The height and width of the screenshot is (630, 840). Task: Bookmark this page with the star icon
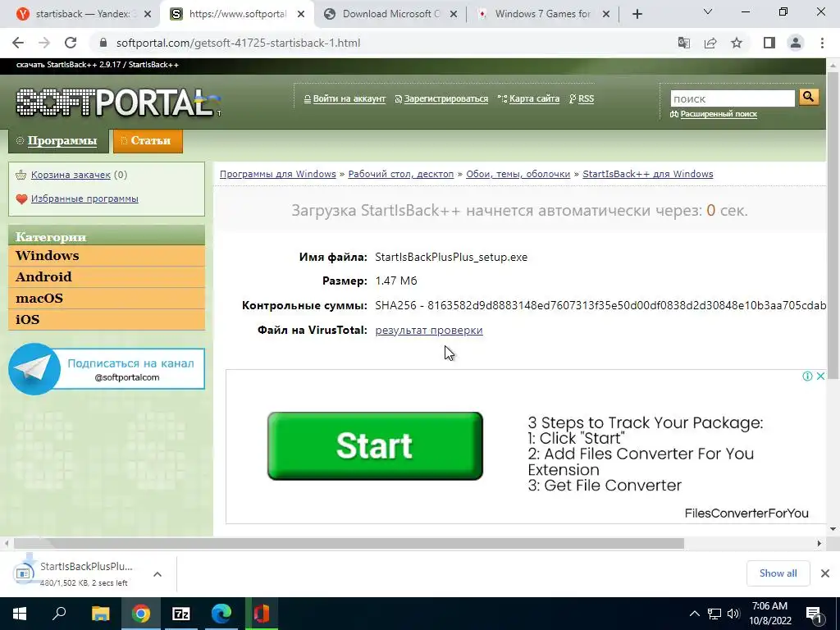click(x=737, y=43)
